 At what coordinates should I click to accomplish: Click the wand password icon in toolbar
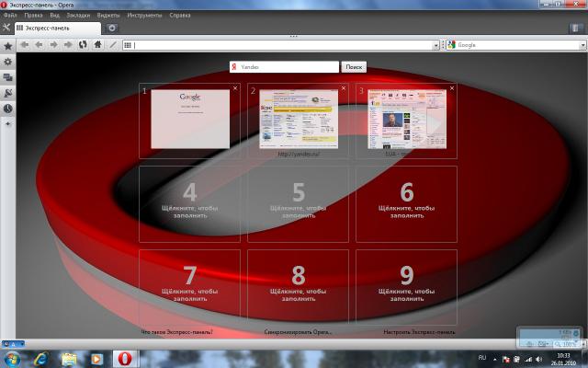point(112,45)
